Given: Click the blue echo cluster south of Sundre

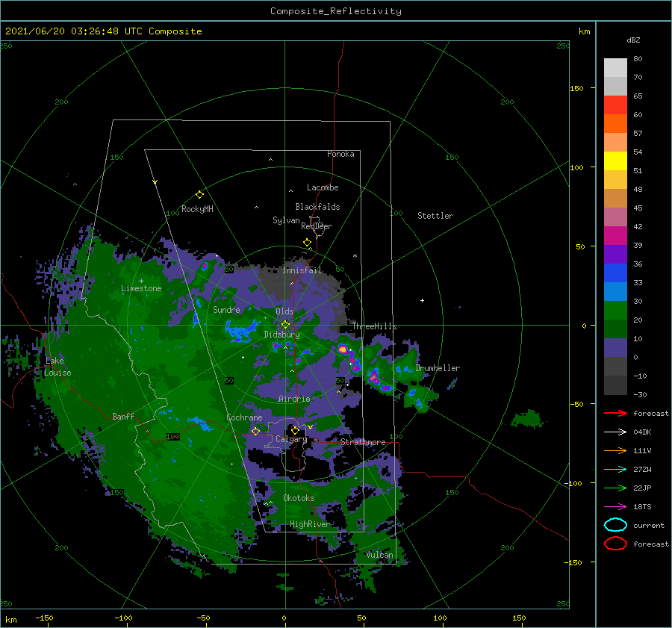Looking at the screenshot, I should (241, 332).
